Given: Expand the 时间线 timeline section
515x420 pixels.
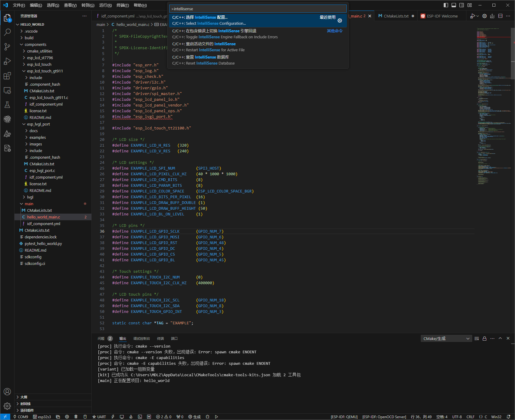Looking at the screenshot, I should point(53,404).
